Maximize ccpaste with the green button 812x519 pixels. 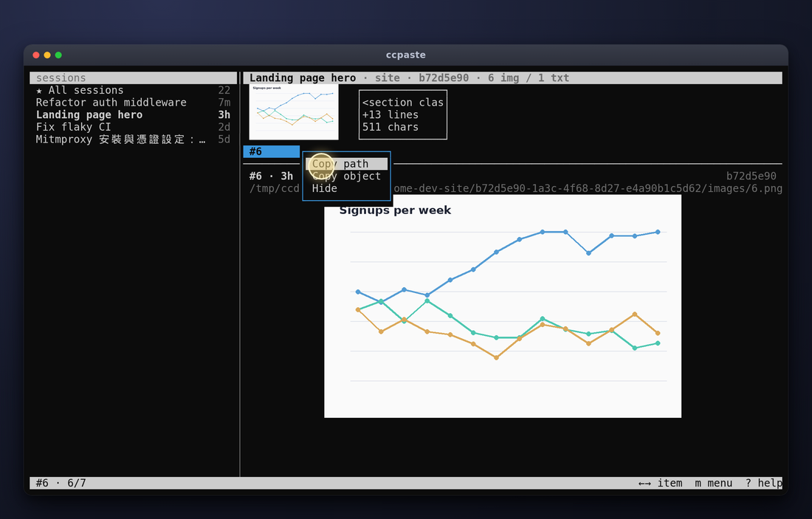pyautogui.click(x=58, y=55)
